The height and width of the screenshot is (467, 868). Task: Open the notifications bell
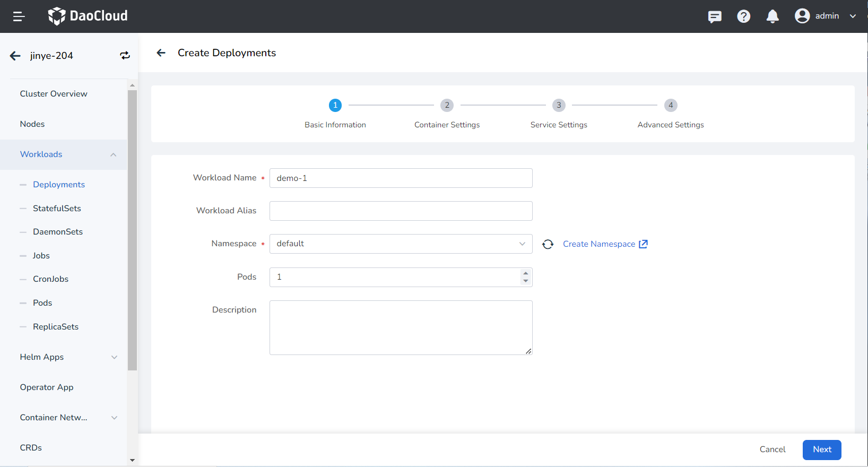(772, 16)
